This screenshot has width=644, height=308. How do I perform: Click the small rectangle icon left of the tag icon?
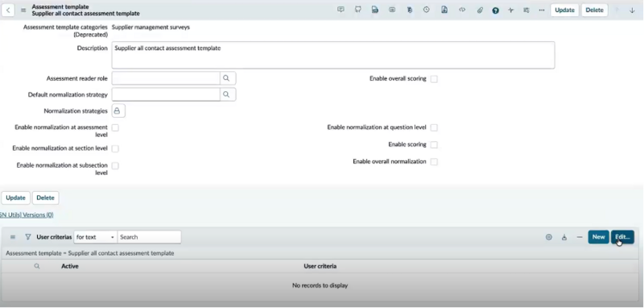click(x=392, y=10)
